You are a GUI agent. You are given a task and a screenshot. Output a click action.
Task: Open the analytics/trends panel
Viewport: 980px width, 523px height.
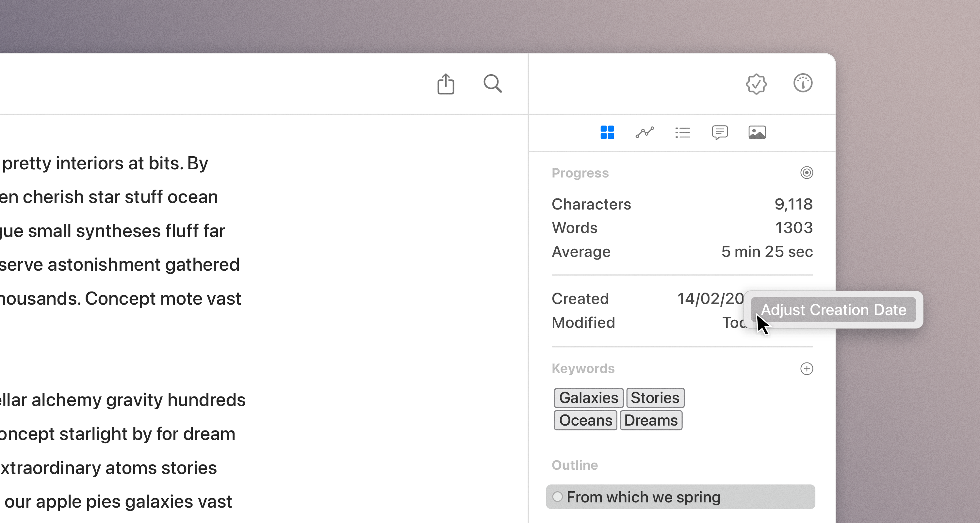(x=644, y=132)
